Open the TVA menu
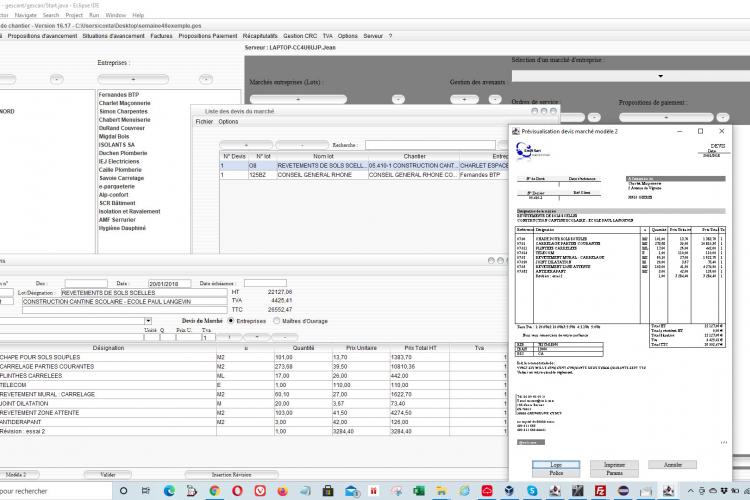The image size is (750, 500). [x=327, y=36]
